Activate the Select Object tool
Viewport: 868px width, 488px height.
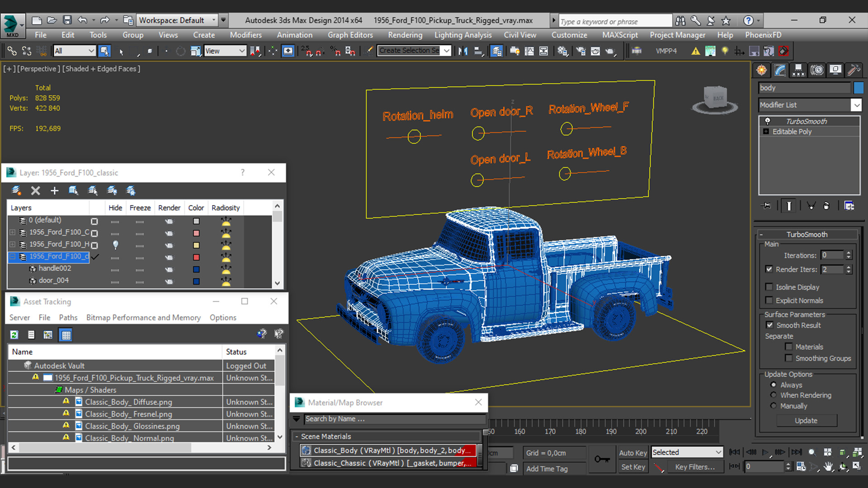[x=104, y=51]
